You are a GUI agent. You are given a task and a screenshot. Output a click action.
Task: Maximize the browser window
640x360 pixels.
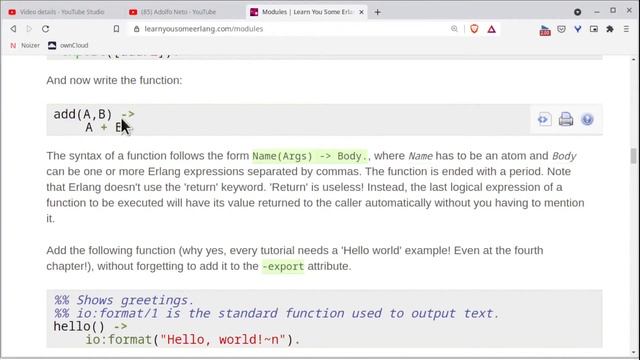click(x=613, y=11)
